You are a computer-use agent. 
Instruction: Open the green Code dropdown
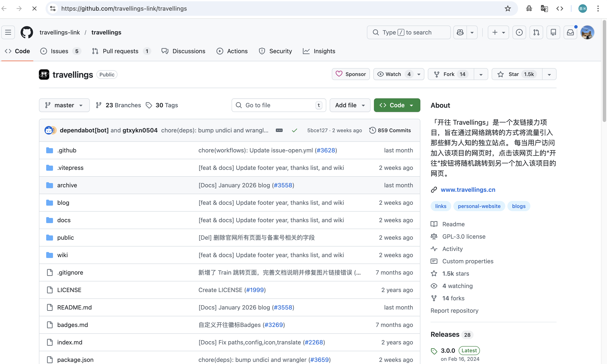(397, 105)
